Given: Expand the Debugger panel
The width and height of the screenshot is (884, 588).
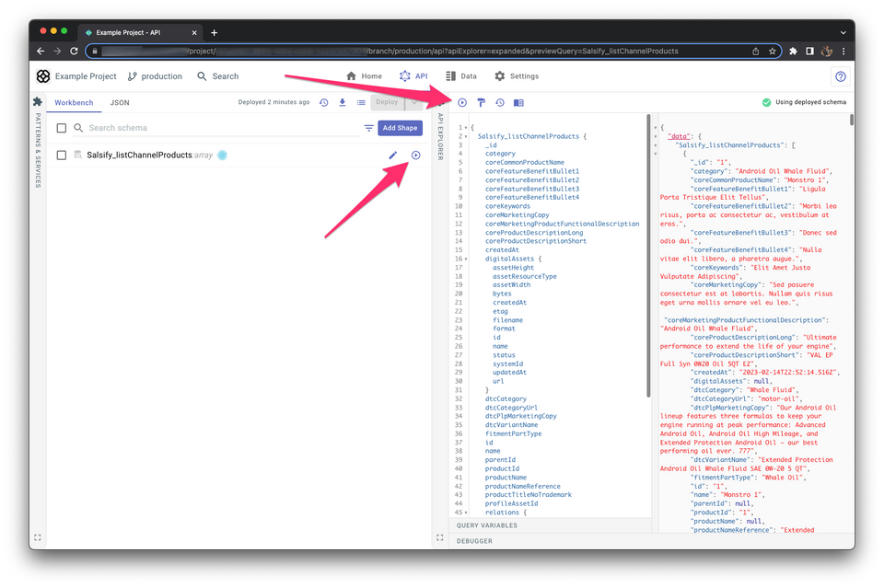Looking at the screenshot, I should point(475,541).
